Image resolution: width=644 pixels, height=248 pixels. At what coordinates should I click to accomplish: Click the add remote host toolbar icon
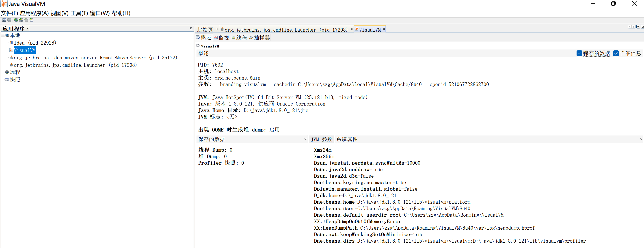coord(15,20)
